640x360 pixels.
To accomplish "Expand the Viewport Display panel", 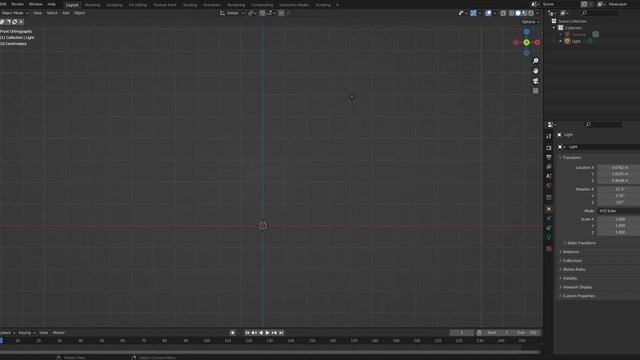I will tap(577, 287).
